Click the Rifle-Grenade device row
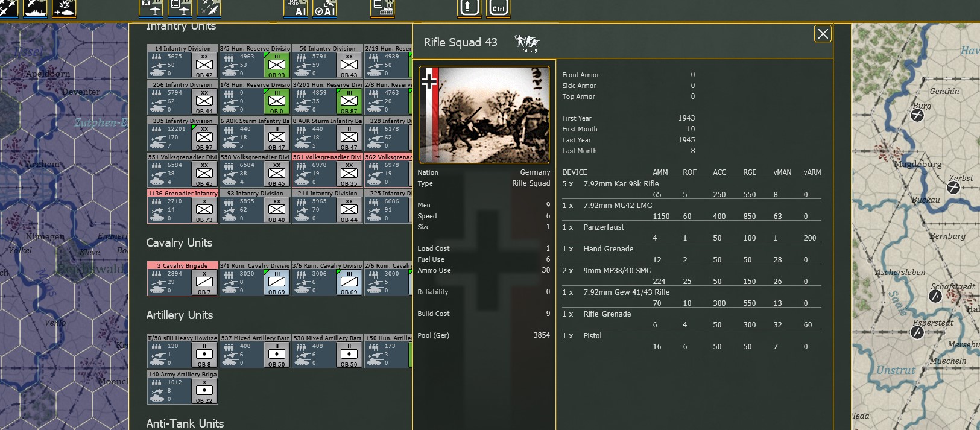Image resolution: width=980 pixels, height=430 pixels. (x=692, y=319)
